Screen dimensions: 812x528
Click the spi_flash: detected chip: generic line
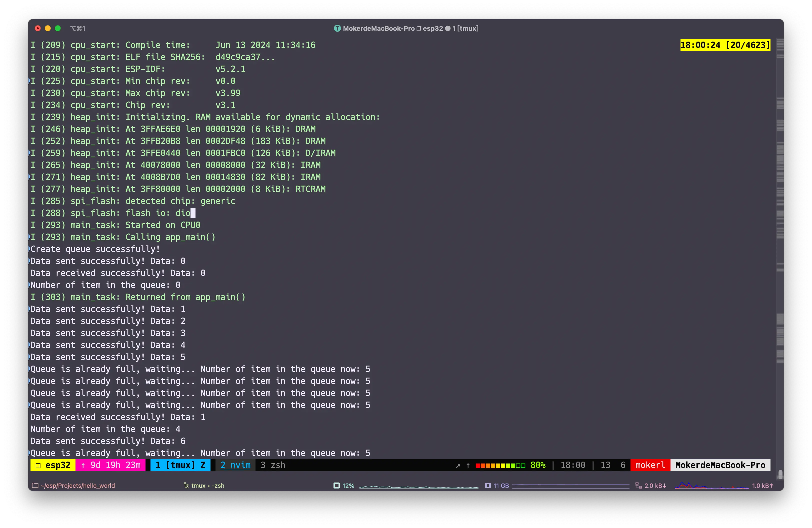133,201
